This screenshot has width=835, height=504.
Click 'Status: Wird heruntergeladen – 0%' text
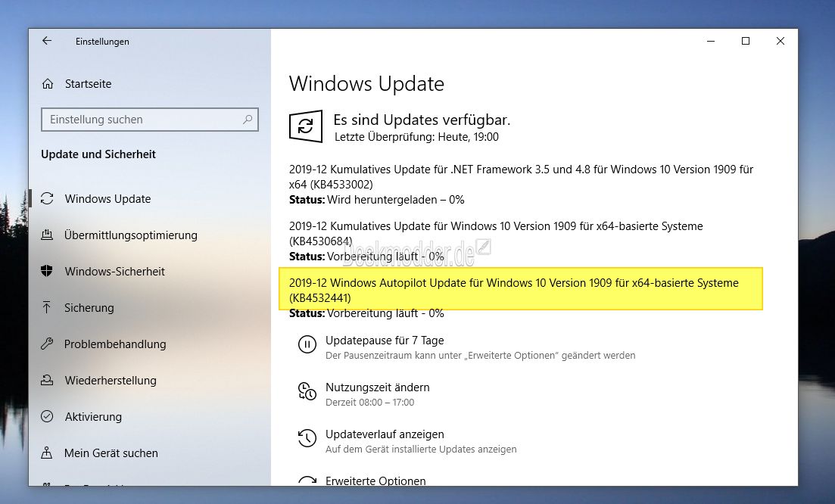pos(376,200)
